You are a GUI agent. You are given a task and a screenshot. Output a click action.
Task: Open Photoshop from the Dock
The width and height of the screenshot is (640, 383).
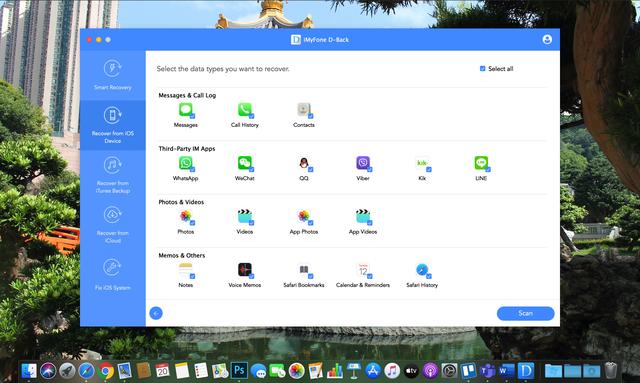[239, 371]
